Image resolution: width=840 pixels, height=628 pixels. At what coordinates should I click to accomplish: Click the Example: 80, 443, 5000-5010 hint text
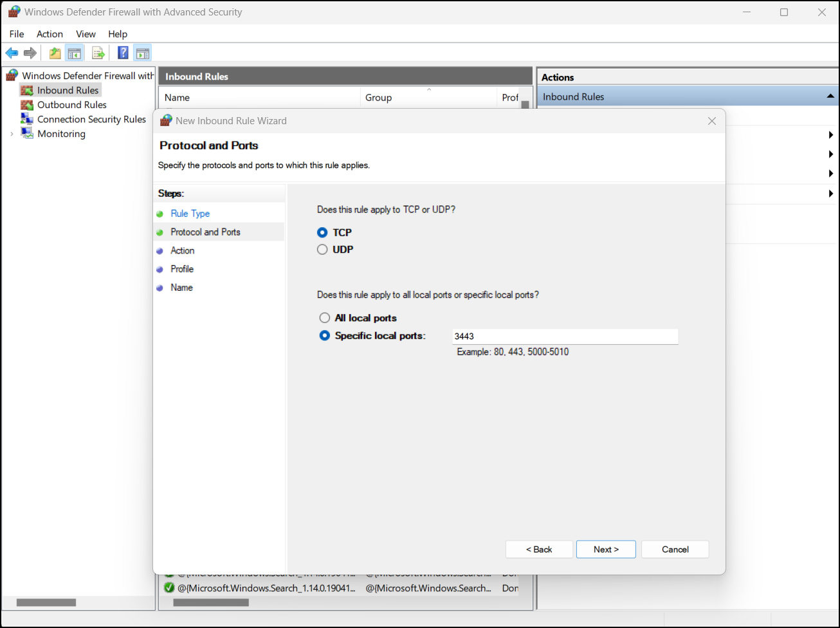(513, 352)
